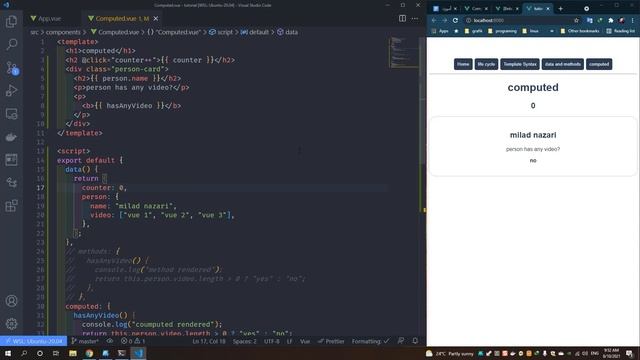Change language mode Vue in status bar
Screen dimensions: 640x360
305,341
